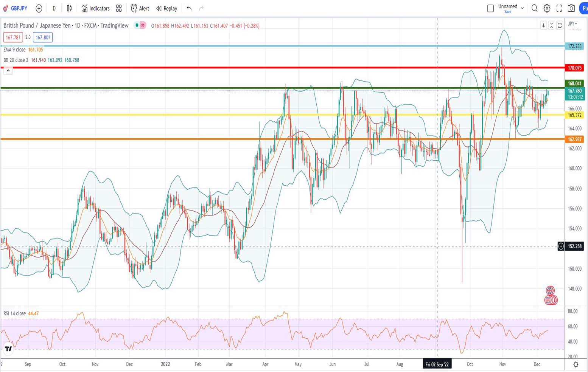This screenshot has width=588, height=372.
Task: Take a chart snapshot with camera icon
Action: coord(571,8)
